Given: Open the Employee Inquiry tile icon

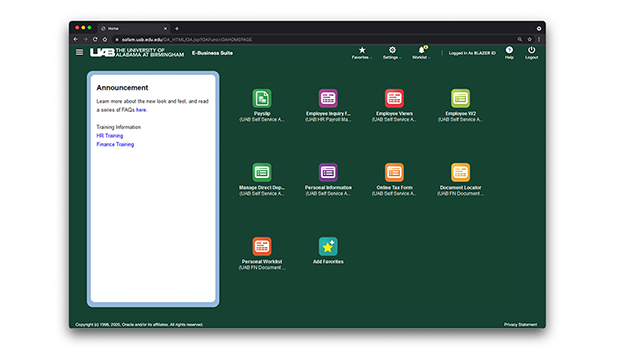Looking at the screenshot, I should (328, 98).
